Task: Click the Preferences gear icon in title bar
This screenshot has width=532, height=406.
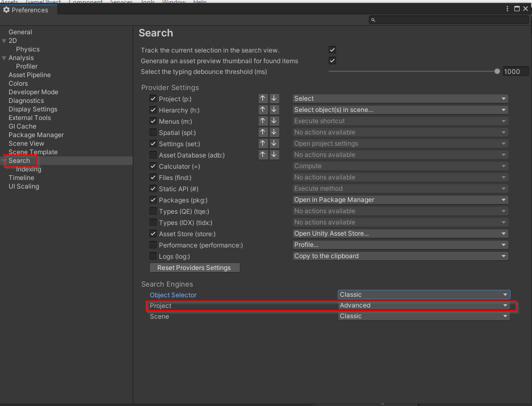Action: click(x=6, y=10)
